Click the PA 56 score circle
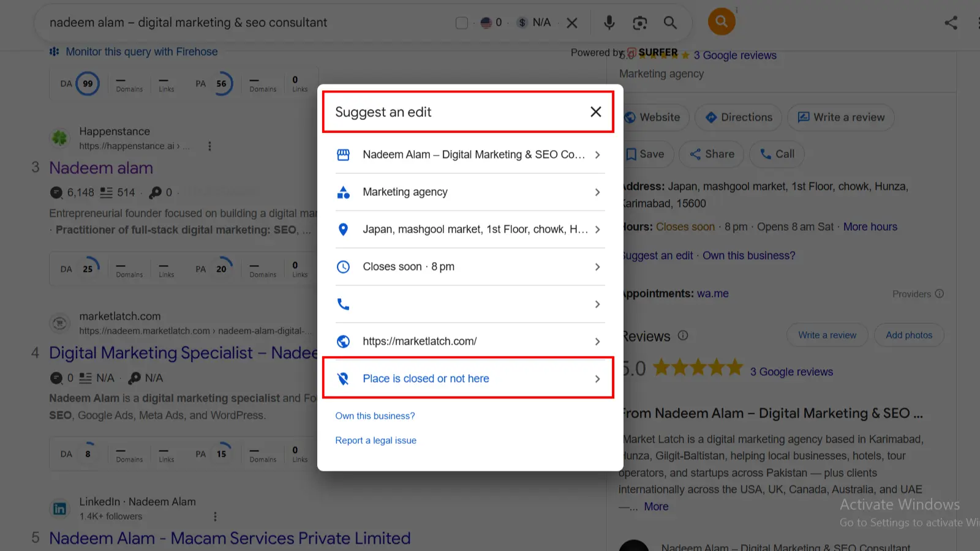Viewport: 980px width, 551px height. (x=221, y=84)
